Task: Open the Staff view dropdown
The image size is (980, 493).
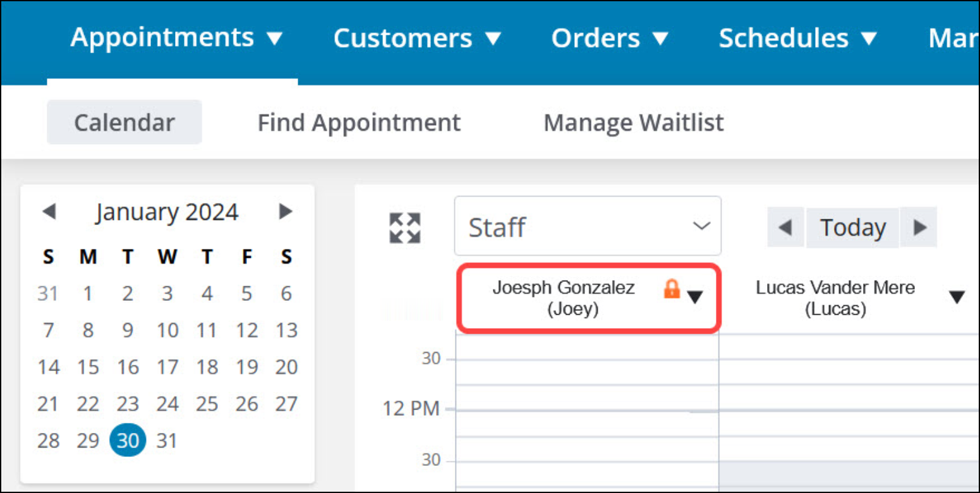Action: (x=587, y=226)
